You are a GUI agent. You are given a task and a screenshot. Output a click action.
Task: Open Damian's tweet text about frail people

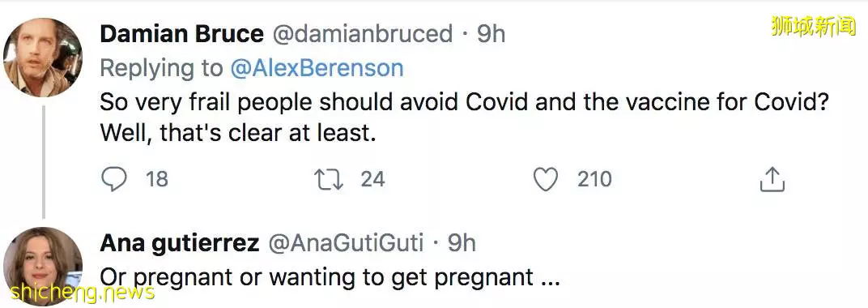click(464, 118)
